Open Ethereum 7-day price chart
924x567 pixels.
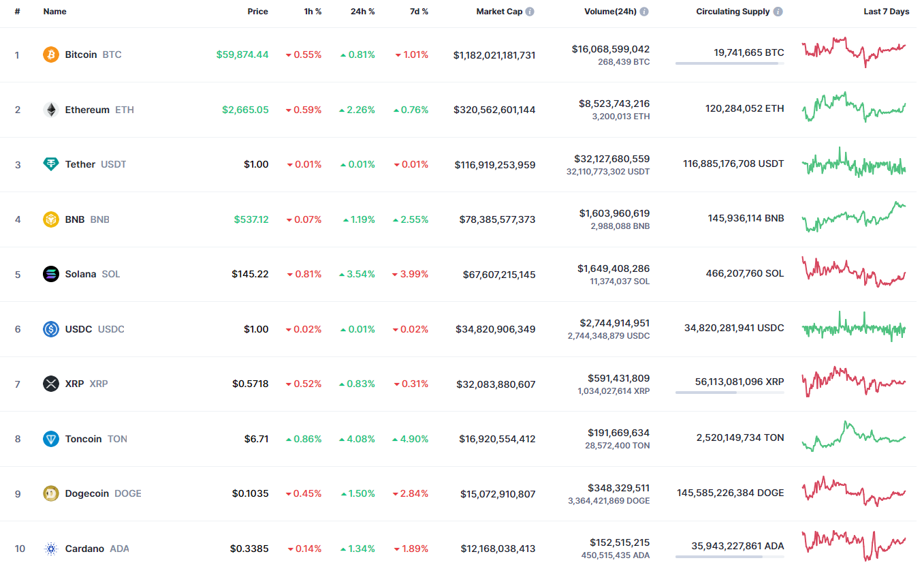[854, 107]
